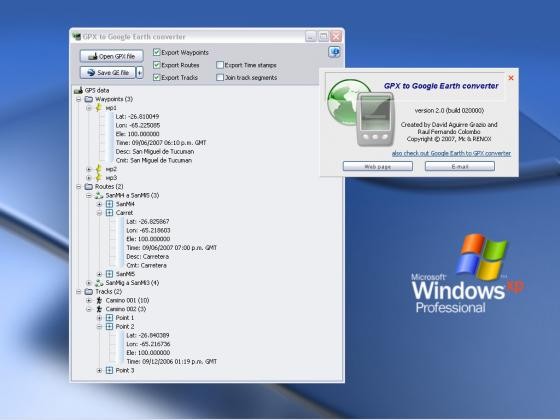Select 'Desc: San Miguel de Tucuman' row
Viewport: 560px width, 420px height.
tap(155, 151)
